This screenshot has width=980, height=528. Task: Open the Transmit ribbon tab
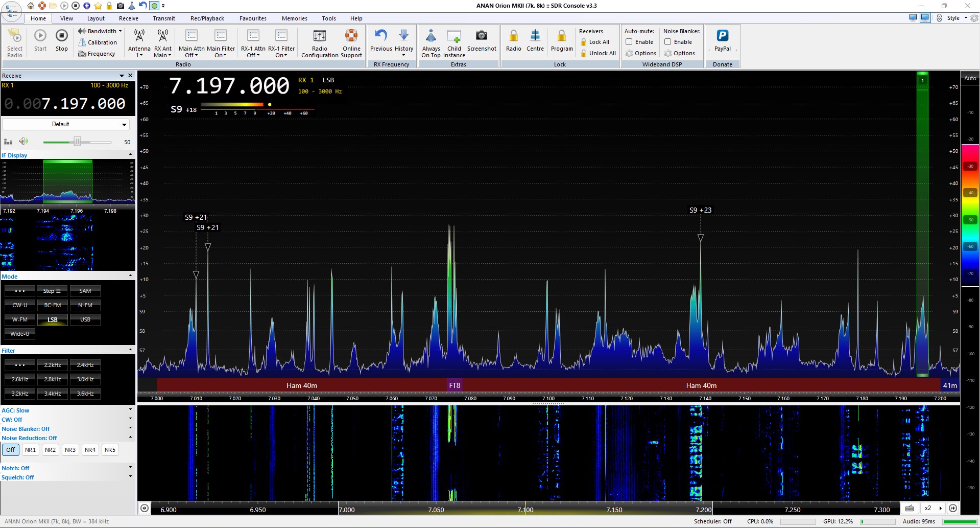[x=164, y=18]
